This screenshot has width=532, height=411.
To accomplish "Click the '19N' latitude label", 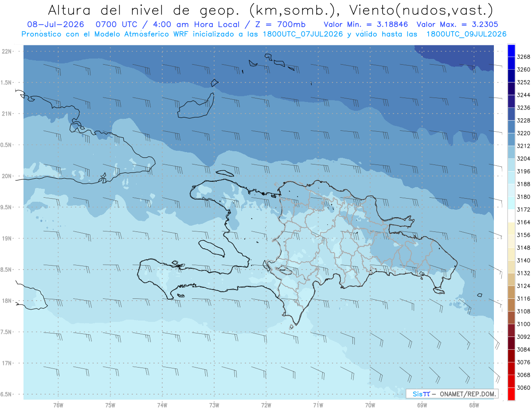I will (x=7, y=239).
